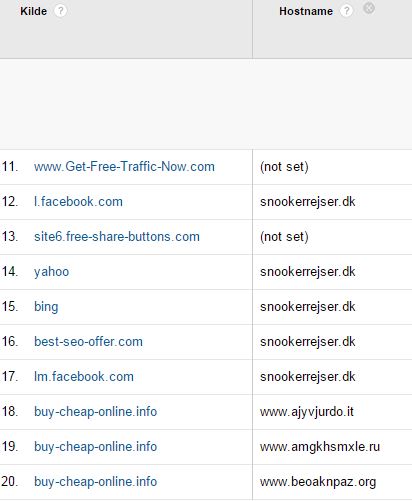The image size is (412, 501).
Task: Open buy-cheap-online.info in row 20
Action: click(x=95, y=482)
